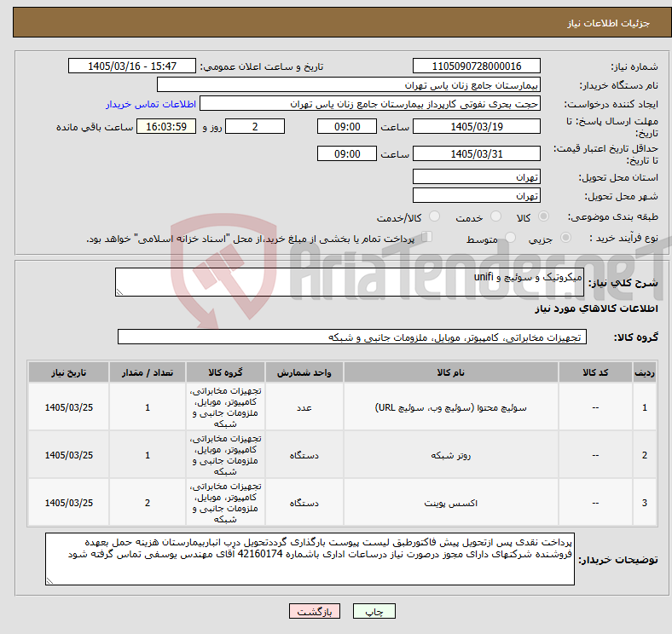Click the item name اکسس پوینت cell
This screenshot has height=634, width=672.
tap(450, 503)
